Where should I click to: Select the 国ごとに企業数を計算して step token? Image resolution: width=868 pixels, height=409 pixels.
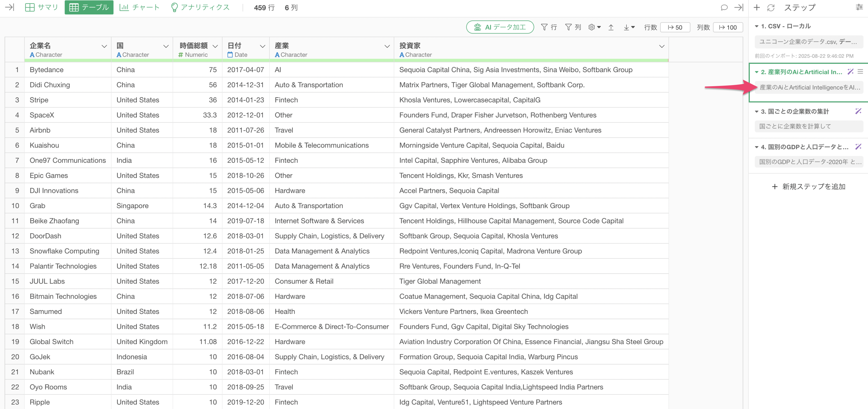tap(809, 126)
